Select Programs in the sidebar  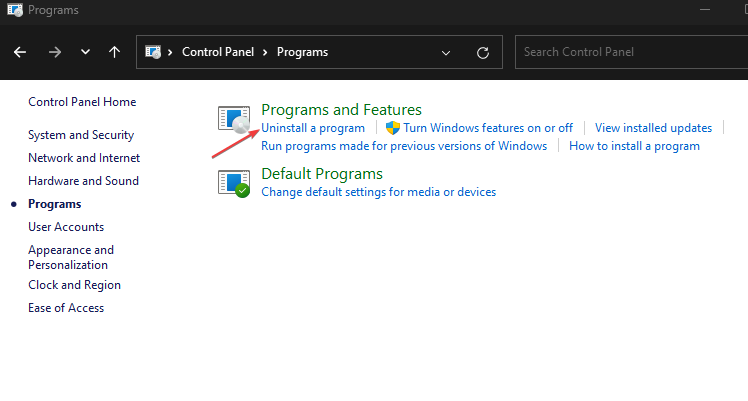pyautogui.click(x=55, y=204)
